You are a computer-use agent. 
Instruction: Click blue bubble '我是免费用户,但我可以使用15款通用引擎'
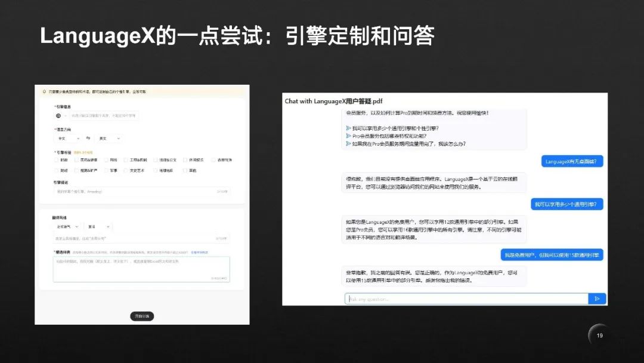(x=552, y=256)
